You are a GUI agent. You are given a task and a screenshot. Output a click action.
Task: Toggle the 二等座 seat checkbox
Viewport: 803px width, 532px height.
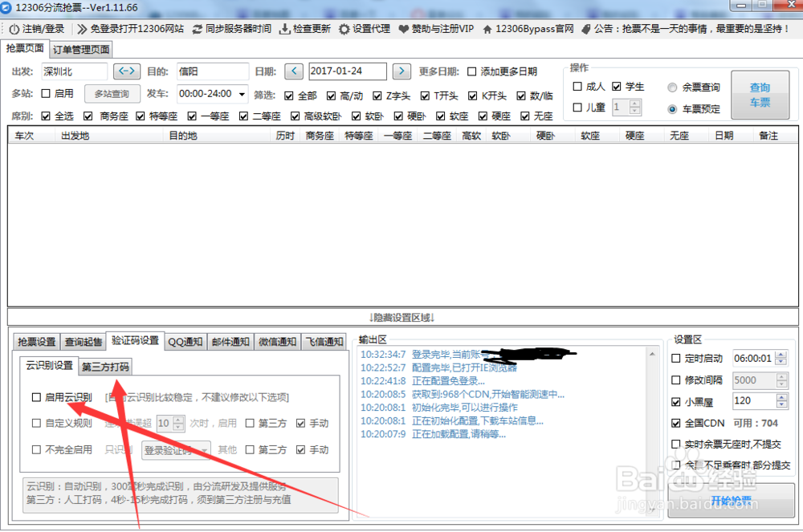243,116
